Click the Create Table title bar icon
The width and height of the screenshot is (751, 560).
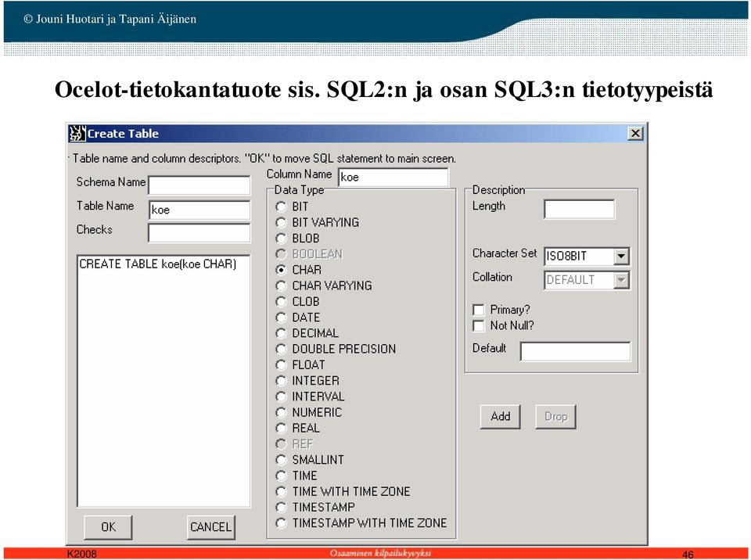pyautogui.click(x=77, y=134)
